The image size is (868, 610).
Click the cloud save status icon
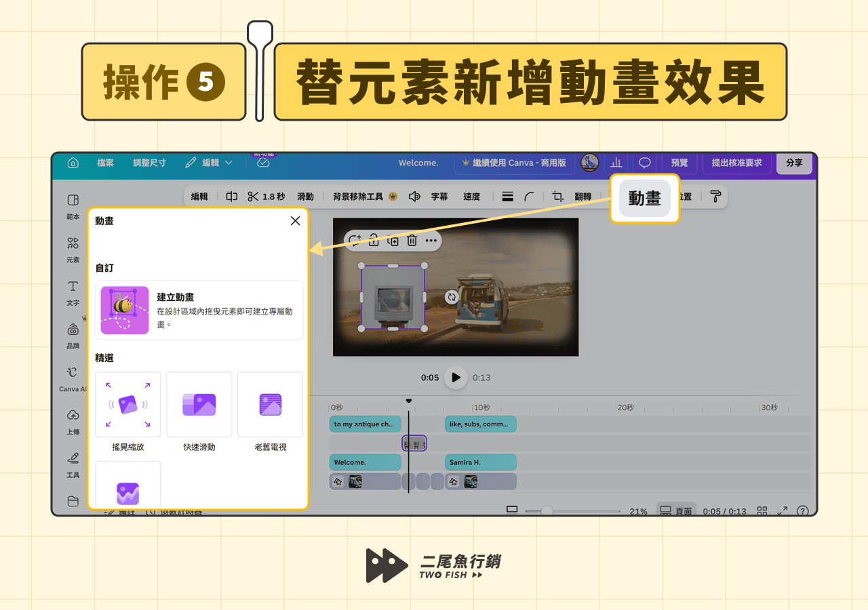pos(263,163)
